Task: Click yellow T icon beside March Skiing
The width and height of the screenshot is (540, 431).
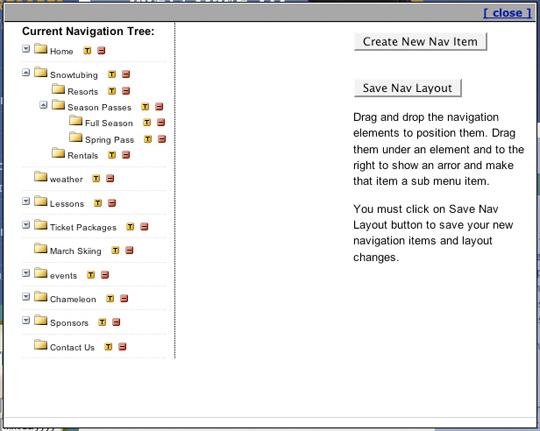Action: [x=115, y=250]
